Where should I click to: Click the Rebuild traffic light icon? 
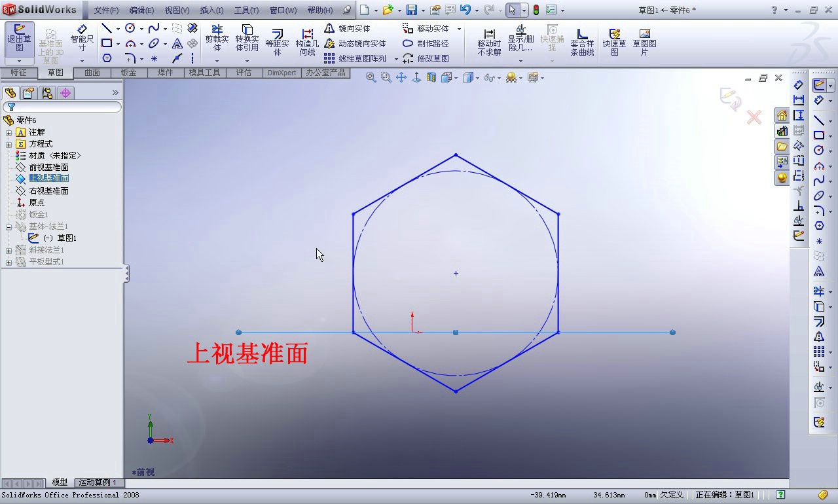(x=536, y=10)
